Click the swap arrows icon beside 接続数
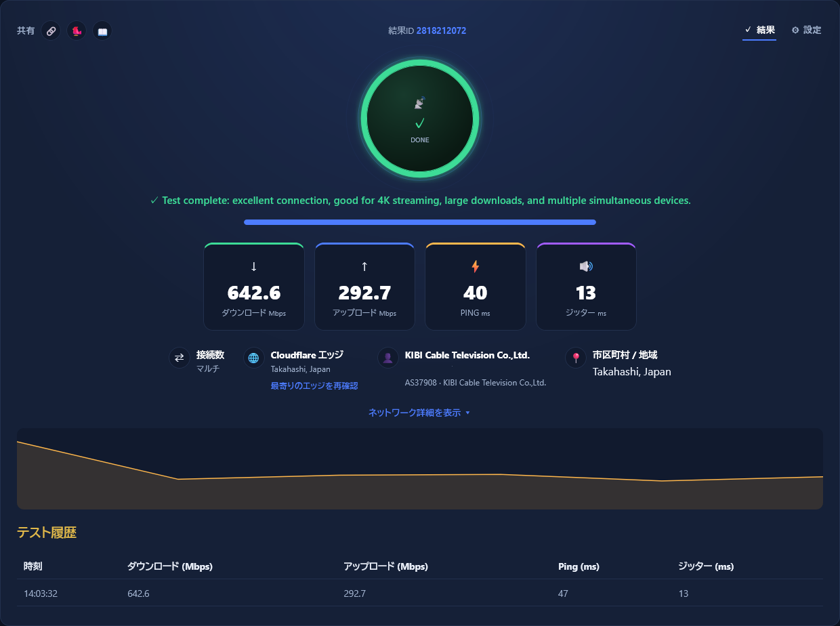 (x=180, y=358)
